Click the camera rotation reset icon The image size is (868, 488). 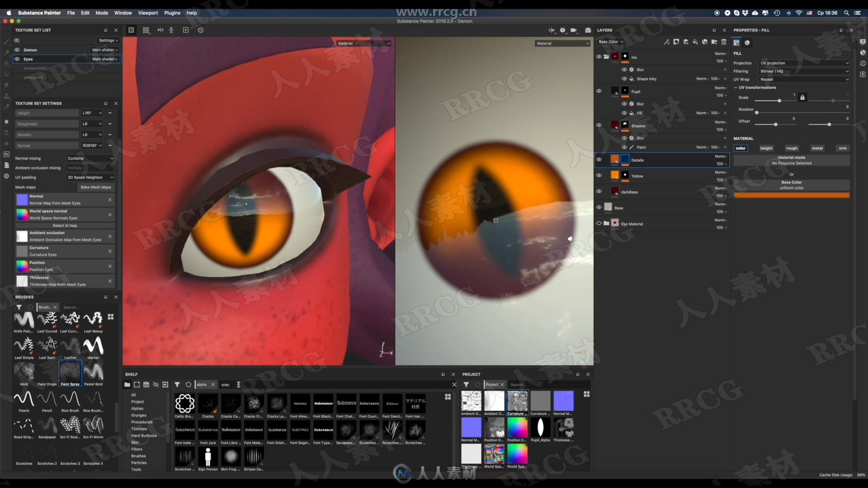point(201,30)
